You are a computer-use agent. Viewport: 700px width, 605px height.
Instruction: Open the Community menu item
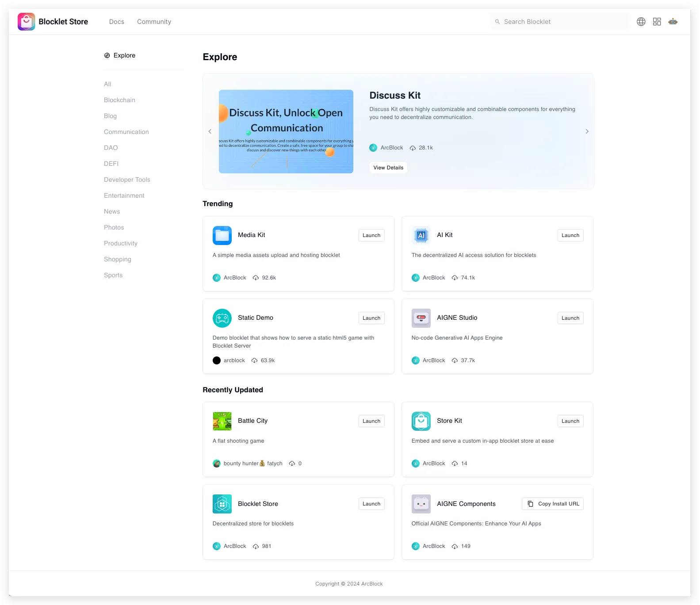pos(154,22)
